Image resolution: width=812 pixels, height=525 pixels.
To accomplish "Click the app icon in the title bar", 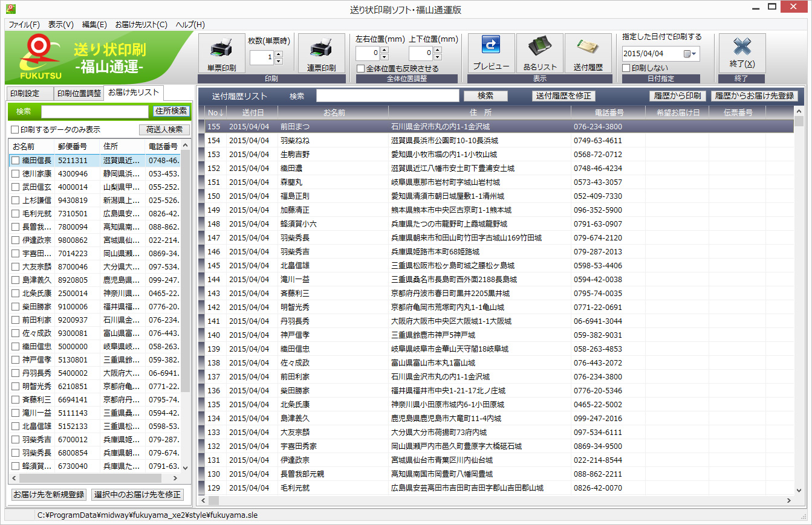I will pyautogui.click(x=10, y=8).
